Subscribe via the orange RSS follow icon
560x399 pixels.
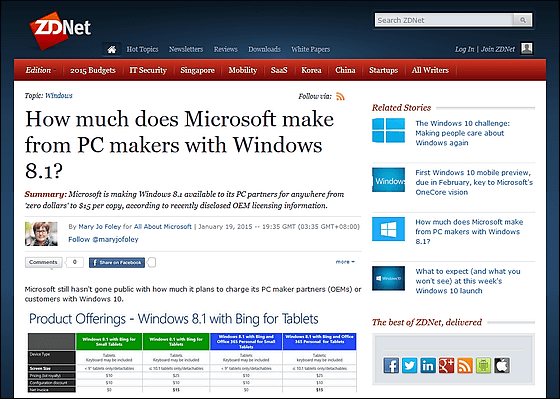[340, 96]
